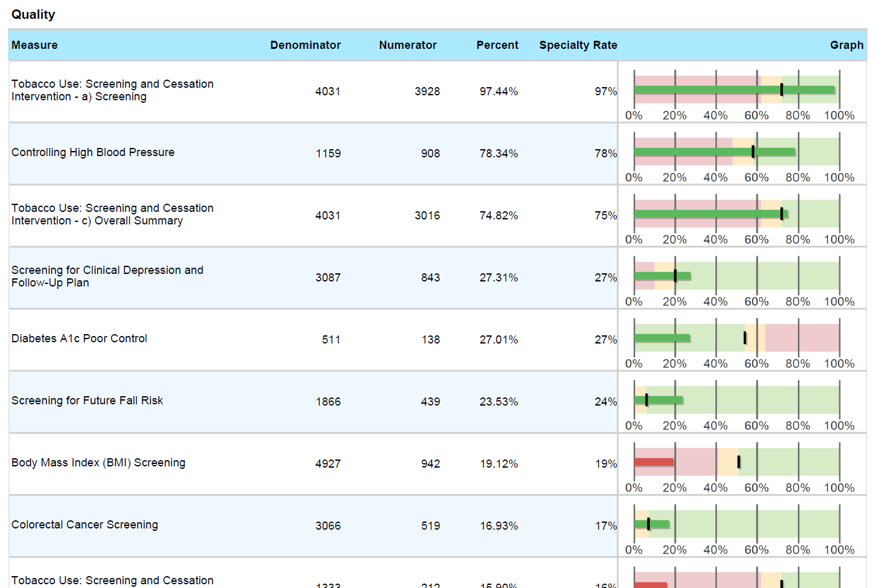The height and width of the screenshot is (588, 875).
Task: Open Tobacco Use Screening - a) Screening measure
Action: tap(112, 90)
